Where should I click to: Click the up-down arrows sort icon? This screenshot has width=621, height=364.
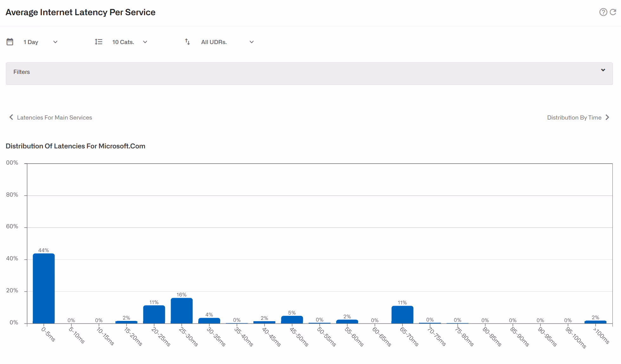[187, 42]
